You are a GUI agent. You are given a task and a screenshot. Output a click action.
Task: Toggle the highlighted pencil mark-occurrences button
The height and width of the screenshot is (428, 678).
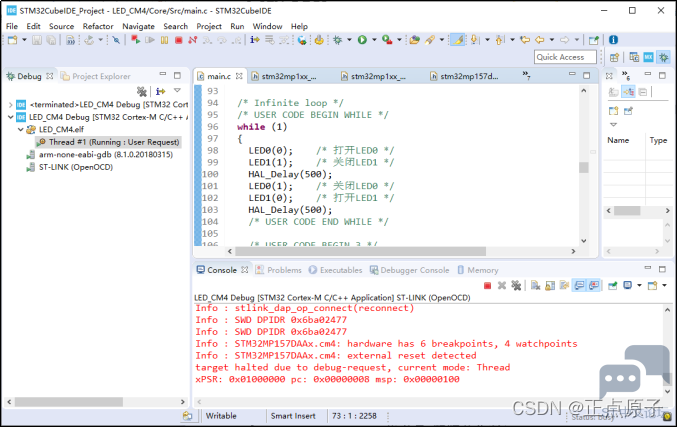click(457, 40)
